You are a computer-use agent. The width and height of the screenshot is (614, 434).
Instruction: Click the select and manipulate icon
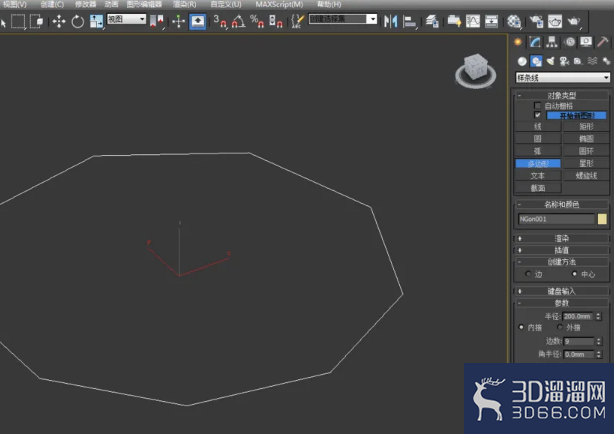tap(179, 21)
